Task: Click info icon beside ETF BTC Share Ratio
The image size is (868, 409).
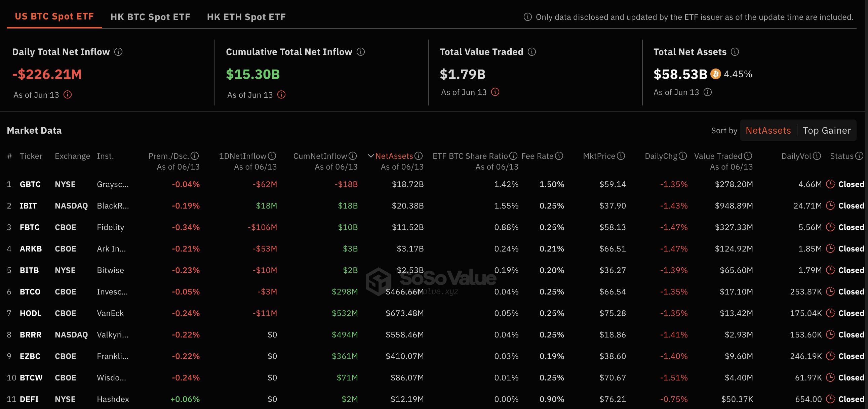Action: point(513,156)
